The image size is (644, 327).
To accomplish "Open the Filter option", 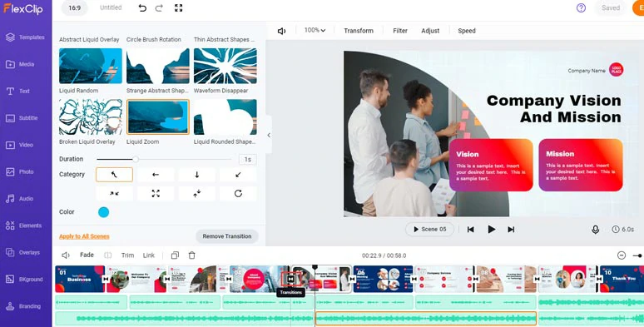I will (x=400, y=31).
